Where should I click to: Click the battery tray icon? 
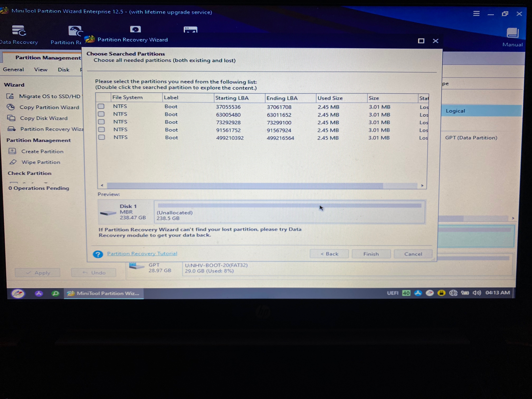[465, 293]
